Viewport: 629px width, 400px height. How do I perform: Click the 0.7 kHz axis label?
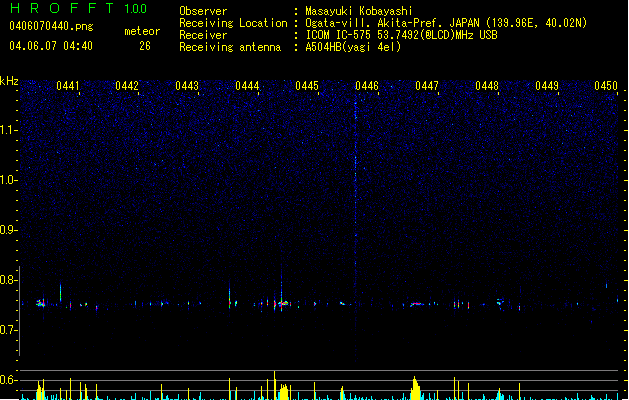pos(8,330)
